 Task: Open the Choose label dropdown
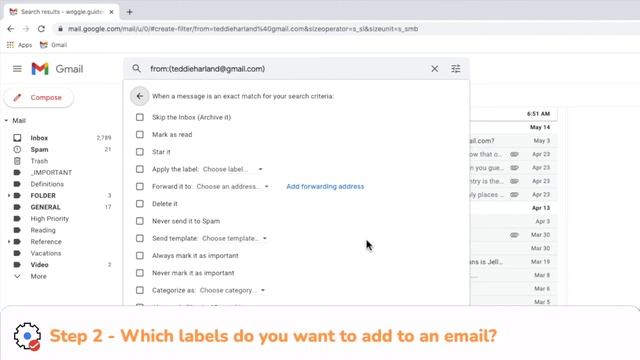pos(233,169)
